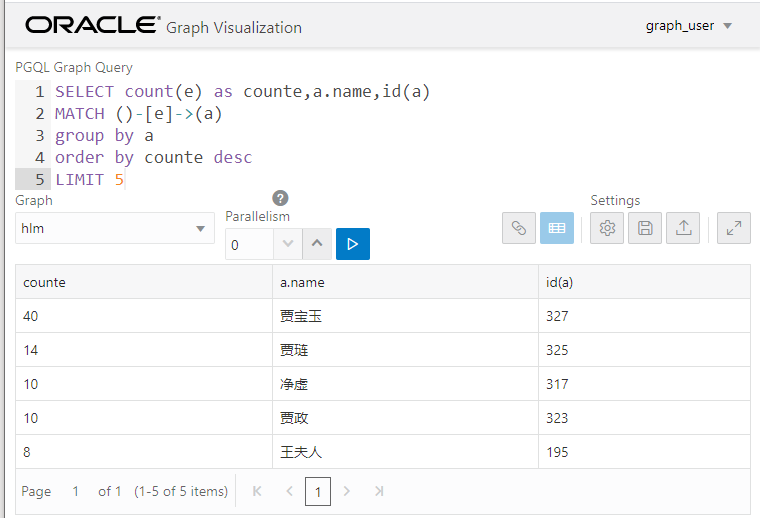Switch to table view mode
The image size is (760, 518).
557,228
